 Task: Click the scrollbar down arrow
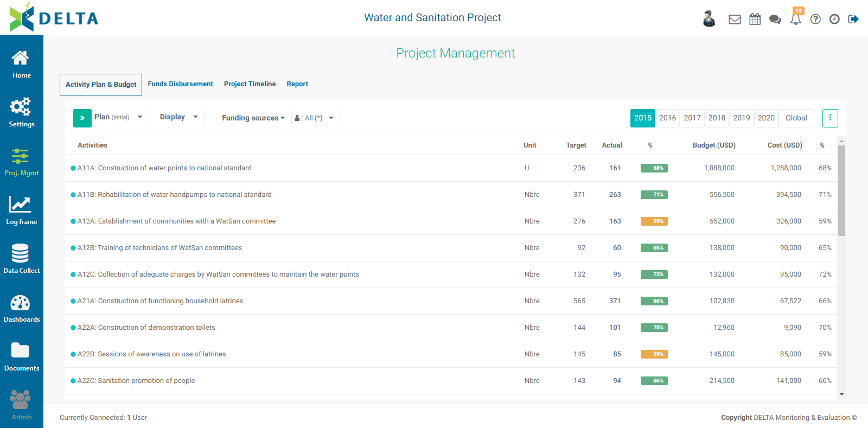(x=841, y=394)
